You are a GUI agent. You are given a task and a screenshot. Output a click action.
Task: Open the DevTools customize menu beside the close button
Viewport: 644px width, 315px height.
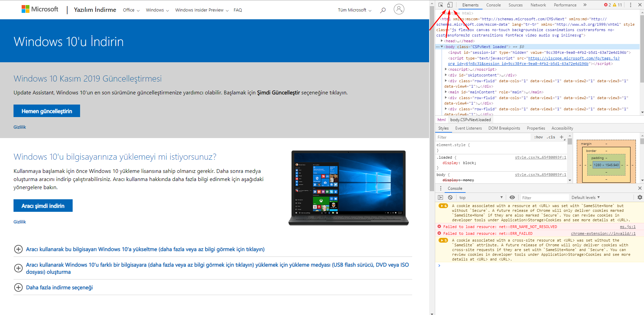(x=630, y=5)
